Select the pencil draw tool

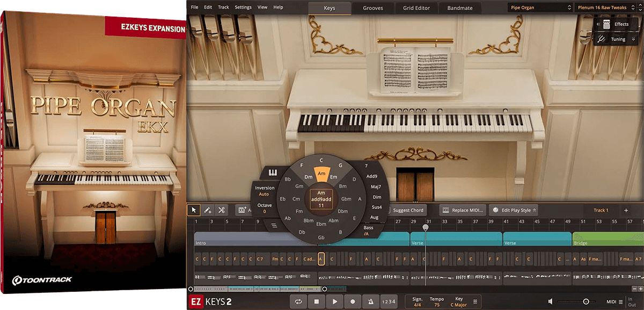point(208,210)
